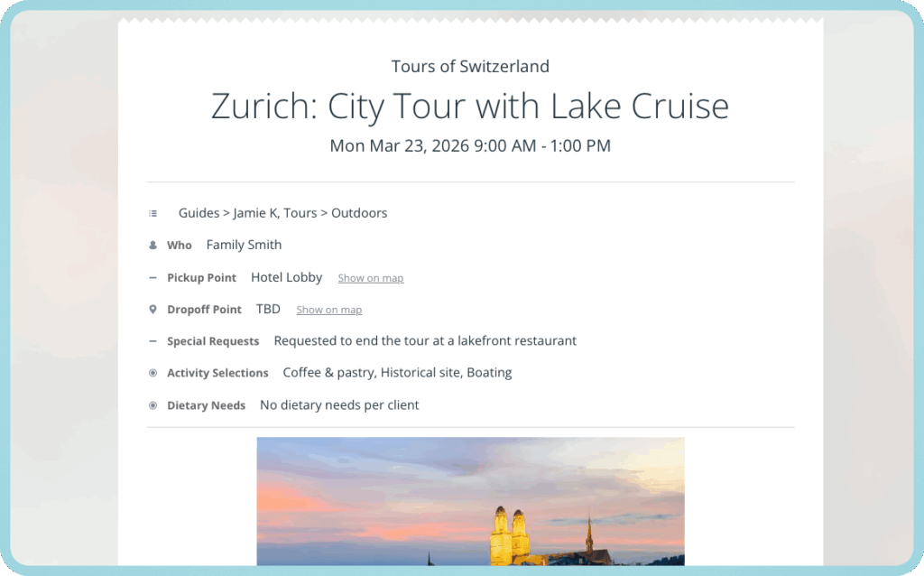Click the Zurich: City Tour with Lake Cruise title
Screen dimensions: 924x576
point(470,106)
